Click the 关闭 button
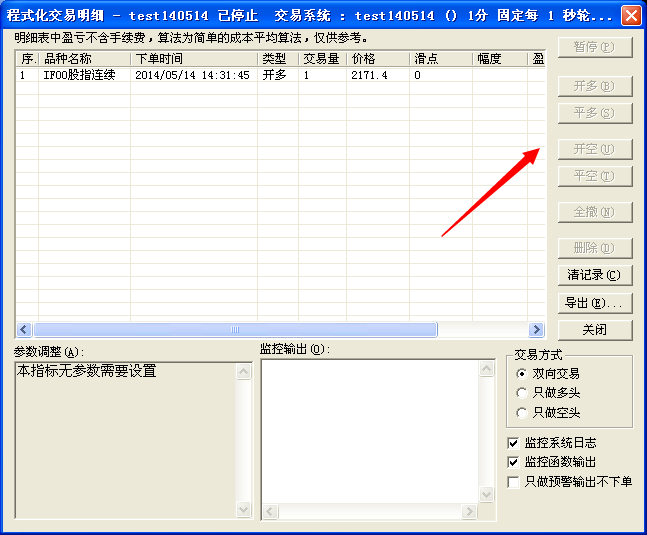Image resolution: width=647 pixels, height=535 pixels. (x=595, y=330)
